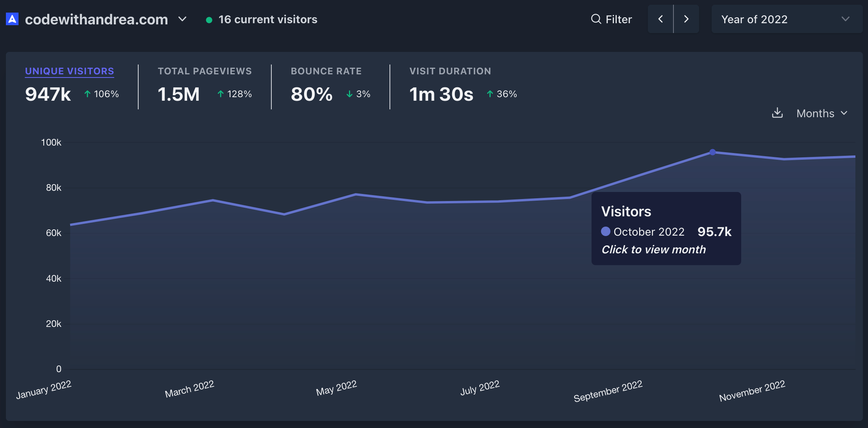Click the purple legend dot beside October 2022
This screenshot has height=428, width=868.
pyautogui.click(x=606, y=232)
